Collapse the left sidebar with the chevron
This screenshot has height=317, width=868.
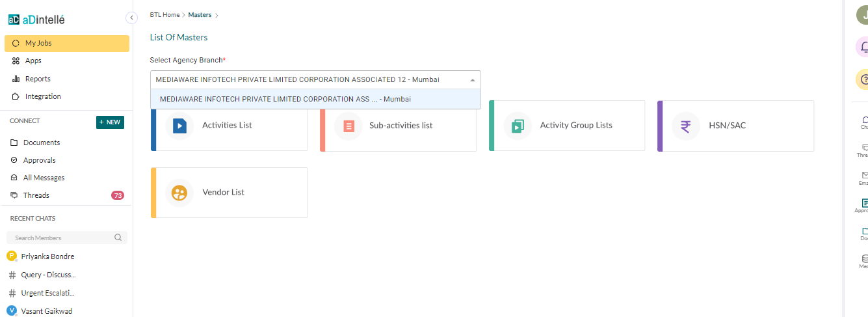131,18
